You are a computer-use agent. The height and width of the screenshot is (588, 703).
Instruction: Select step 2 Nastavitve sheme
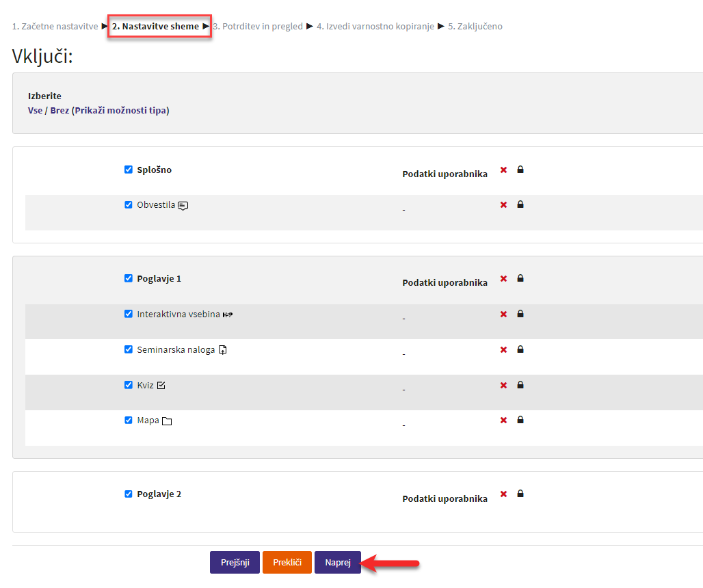click(155, 27)
